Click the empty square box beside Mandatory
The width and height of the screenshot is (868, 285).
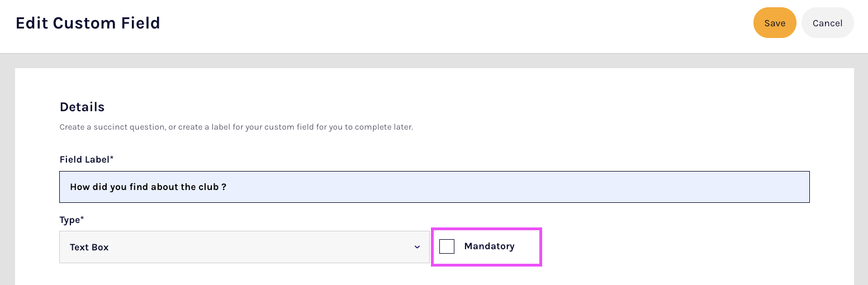click(x=447, y=246)
